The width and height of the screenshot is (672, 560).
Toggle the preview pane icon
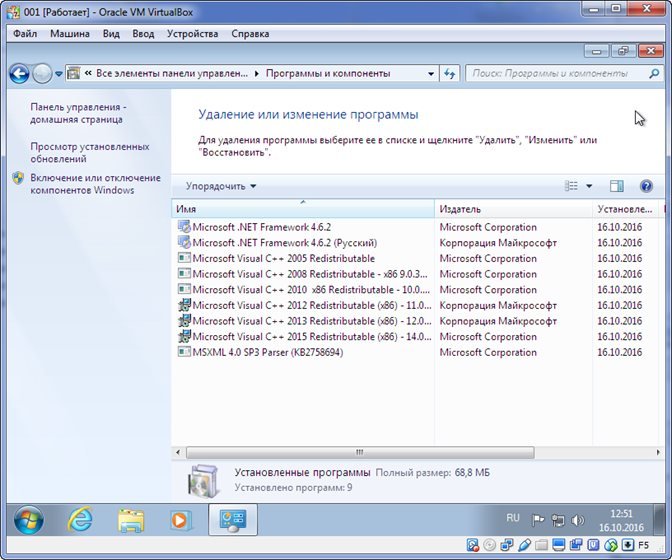pos(617,186)
